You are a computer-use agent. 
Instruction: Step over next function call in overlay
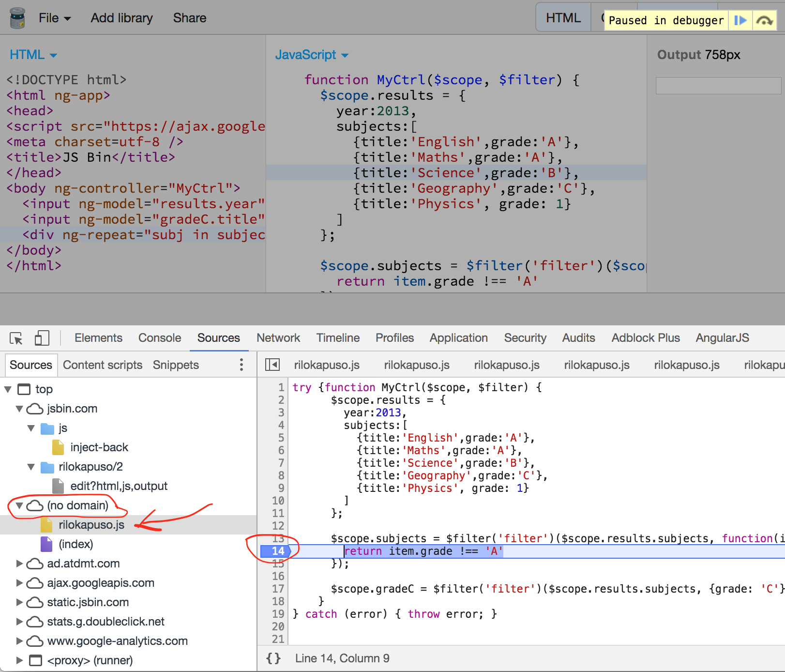(764, 20)
